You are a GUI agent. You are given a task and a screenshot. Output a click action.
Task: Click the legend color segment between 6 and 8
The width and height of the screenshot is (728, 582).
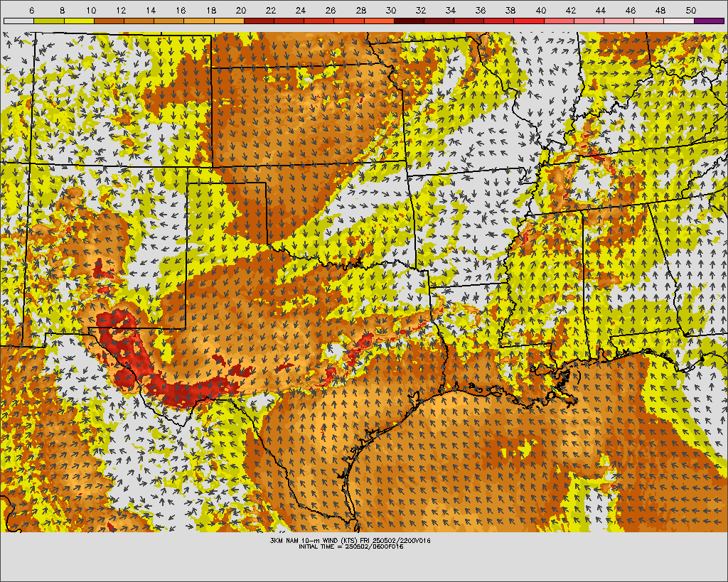point(49,21)
